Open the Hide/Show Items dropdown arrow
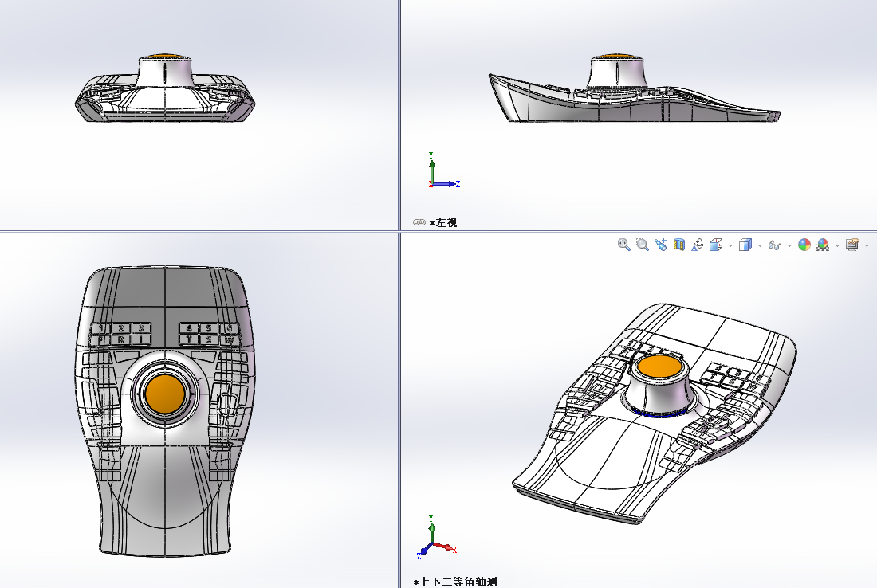The image size is (877, 588). [x=789, y=245]
